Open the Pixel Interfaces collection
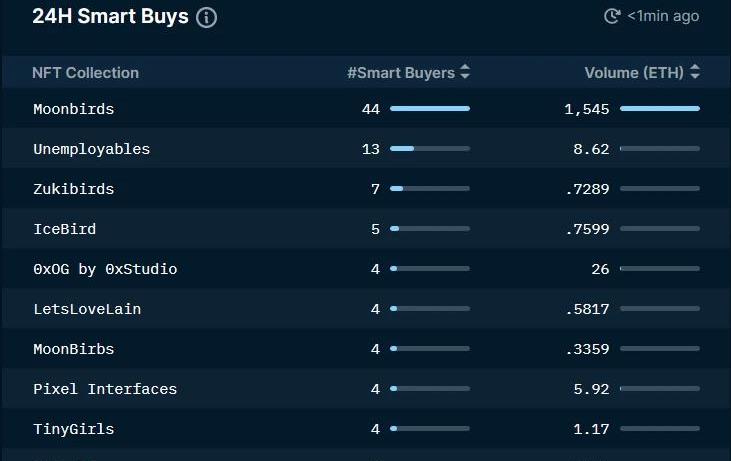731x461 pixels. pyautogui.click(x=105, y=389)
